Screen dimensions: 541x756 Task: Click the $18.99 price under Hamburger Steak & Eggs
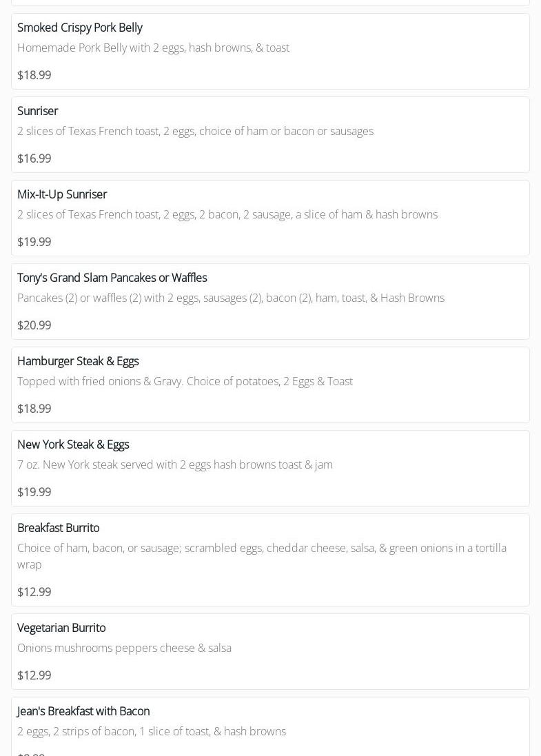pyautogui.click(x=34, y=409)
